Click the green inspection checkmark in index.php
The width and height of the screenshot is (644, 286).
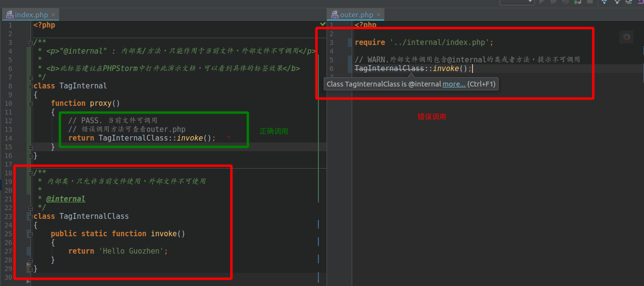point(323,24)
